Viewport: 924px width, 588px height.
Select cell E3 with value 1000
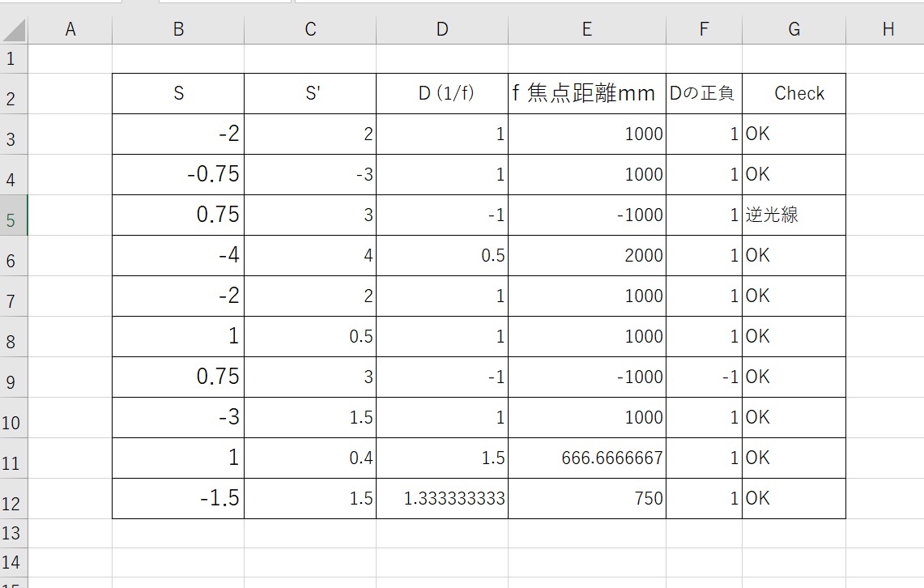click(587, 134)
